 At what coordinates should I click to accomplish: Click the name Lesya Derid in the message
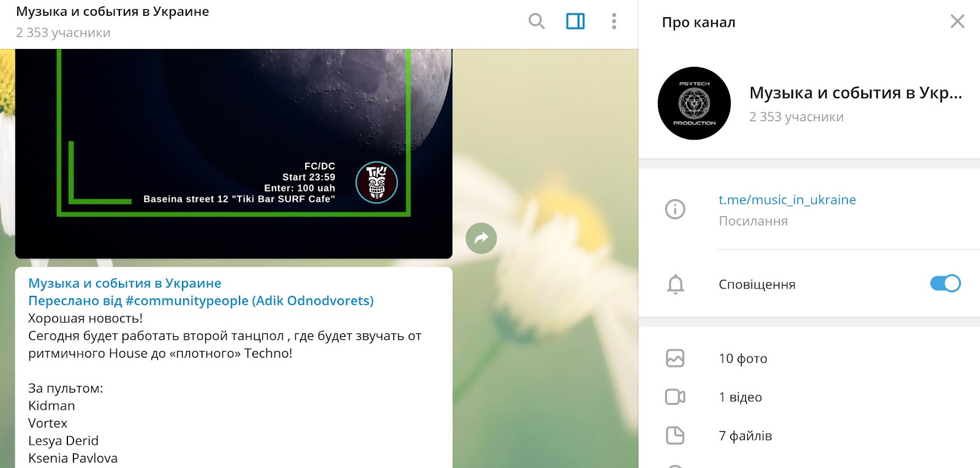[63, 441]
